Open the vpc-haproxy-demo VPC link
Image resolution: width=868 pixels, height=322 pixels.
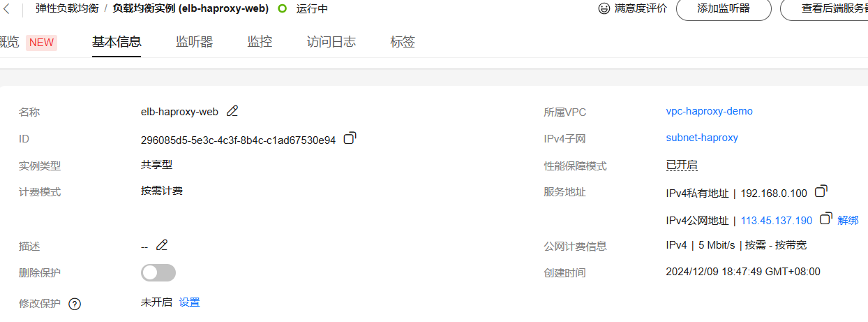710,111
